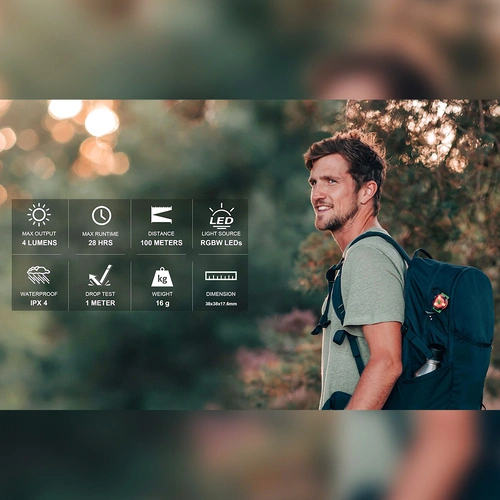The width and height of the screenshot is (500, 500).
Task: Click the ruler Dimension icon
Action: tap(221, 275)
